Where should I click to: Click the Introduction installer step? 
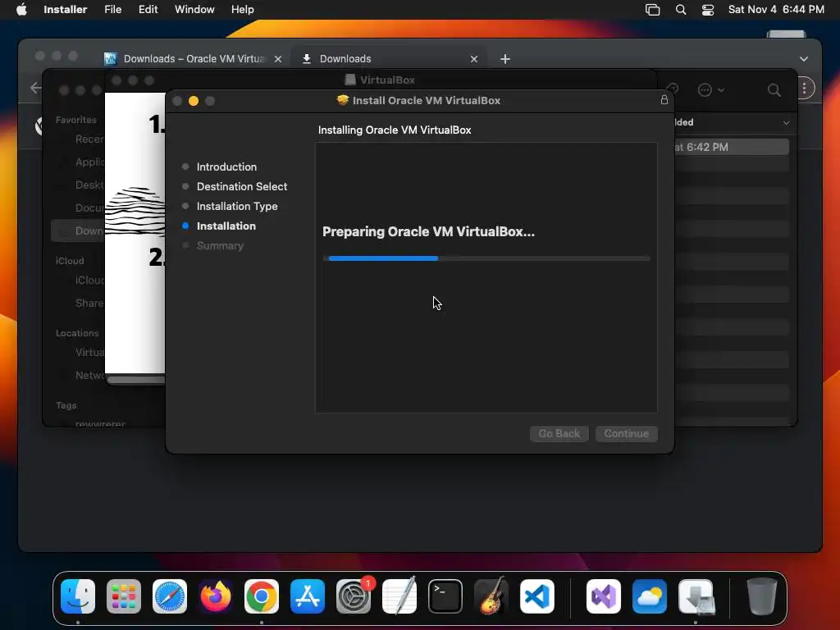click(x=226, y=167)
